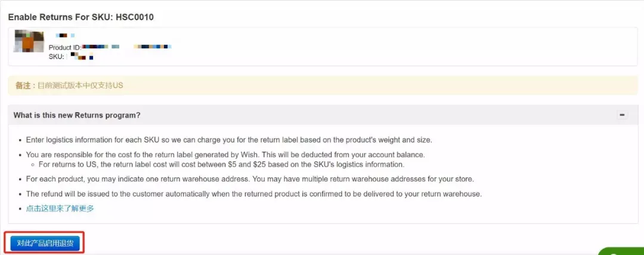Click the blurred Product ID value

126,47
